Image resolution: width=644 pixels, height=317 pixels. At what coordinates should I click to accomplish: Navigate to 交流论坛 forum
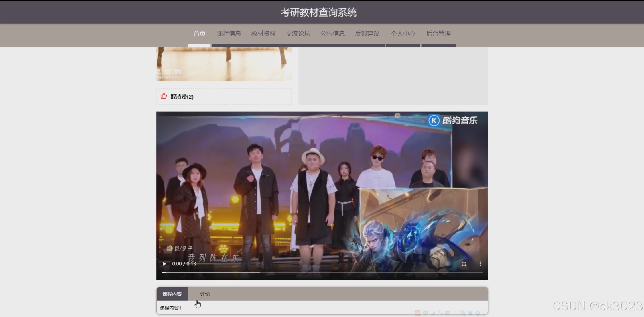coord(298,34)
